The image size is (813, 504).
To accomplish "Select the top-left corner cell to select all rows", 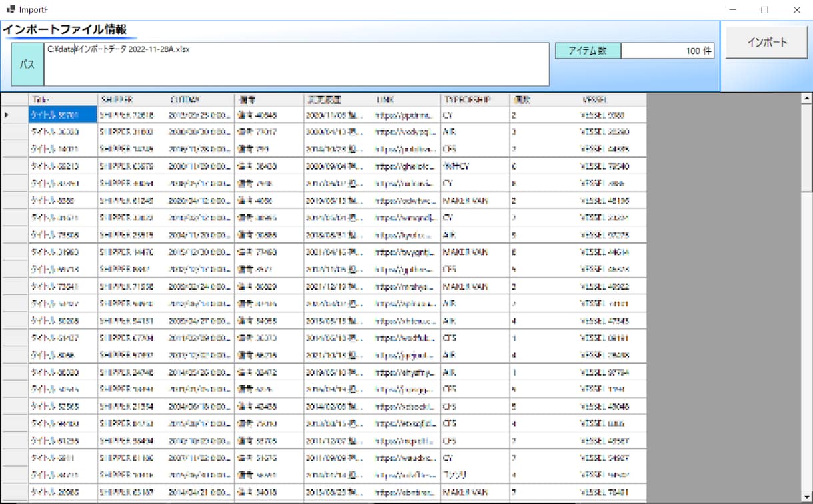I will (15, 99).
